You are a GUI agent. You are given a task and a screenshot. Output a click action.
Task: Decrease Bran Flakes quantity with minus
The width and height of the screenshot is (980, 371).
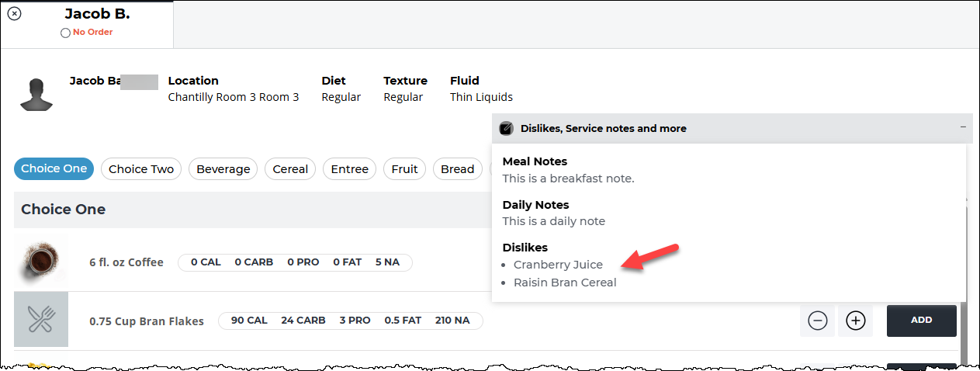tap(818, 321)
